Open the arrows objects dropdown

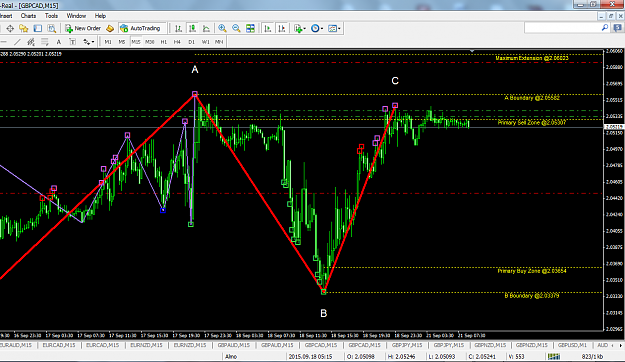coord(88,42)
